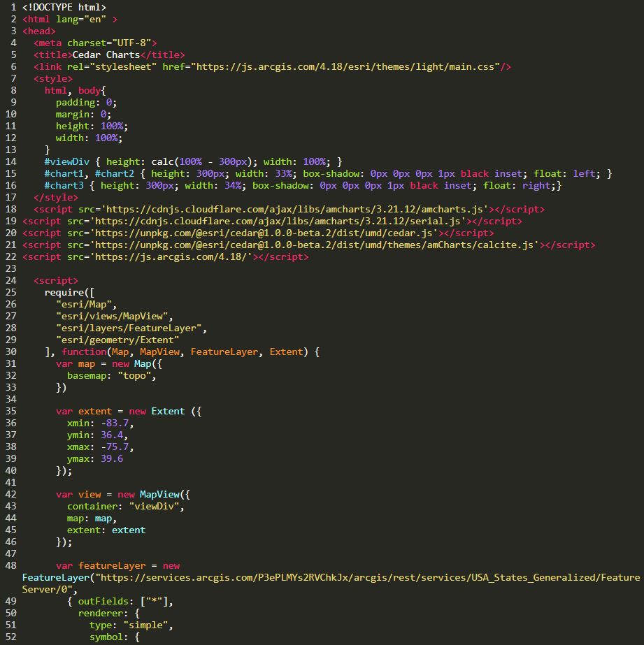Image resolution: width=644 pixels, height=645 pixels.
Task: Click line number 24 in the gutter
Action: 10,281
